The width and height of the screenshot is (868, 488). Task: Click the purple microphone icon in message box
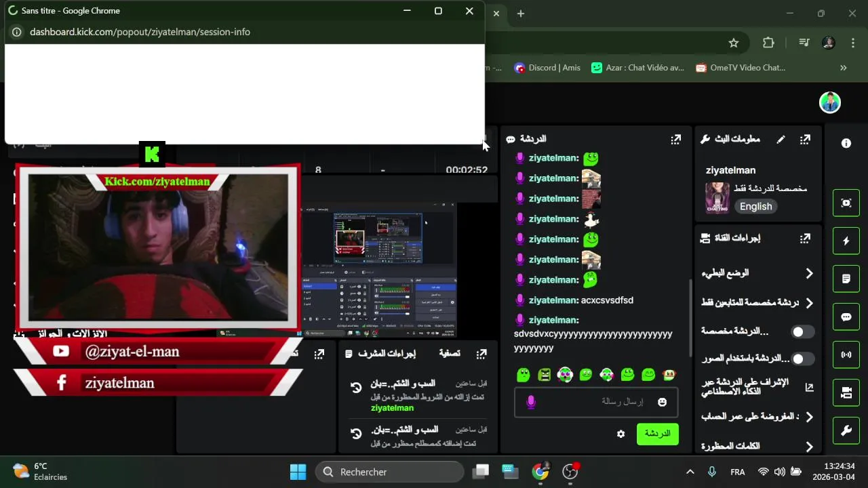[x=531, y=402]
